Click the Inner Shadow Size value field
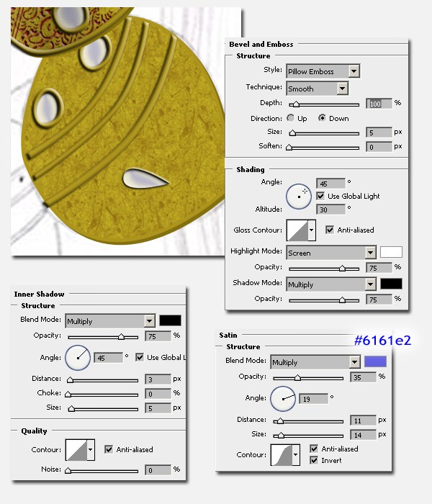 [x=158, y=408]
